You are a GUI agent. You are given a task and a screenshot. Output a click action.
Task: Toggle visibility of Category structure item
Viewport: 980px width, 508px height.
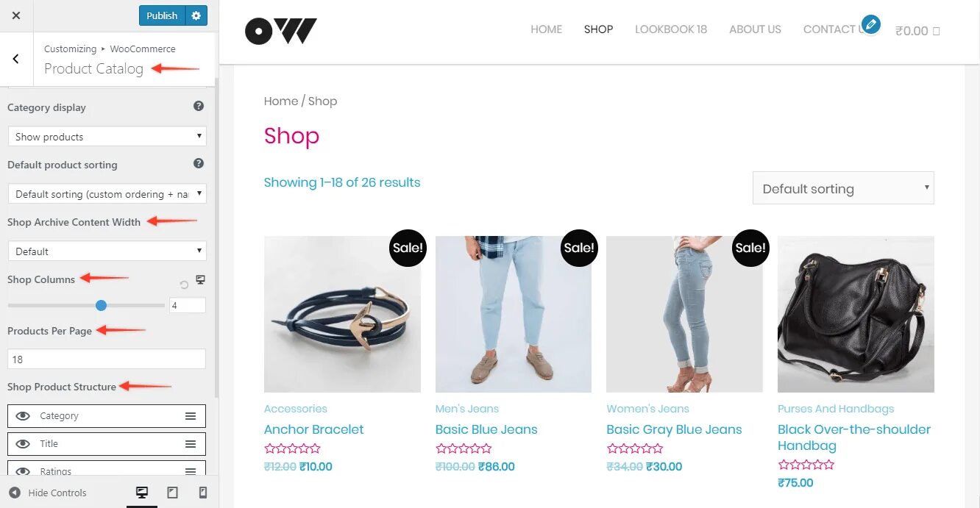click(x=23, y=416)
